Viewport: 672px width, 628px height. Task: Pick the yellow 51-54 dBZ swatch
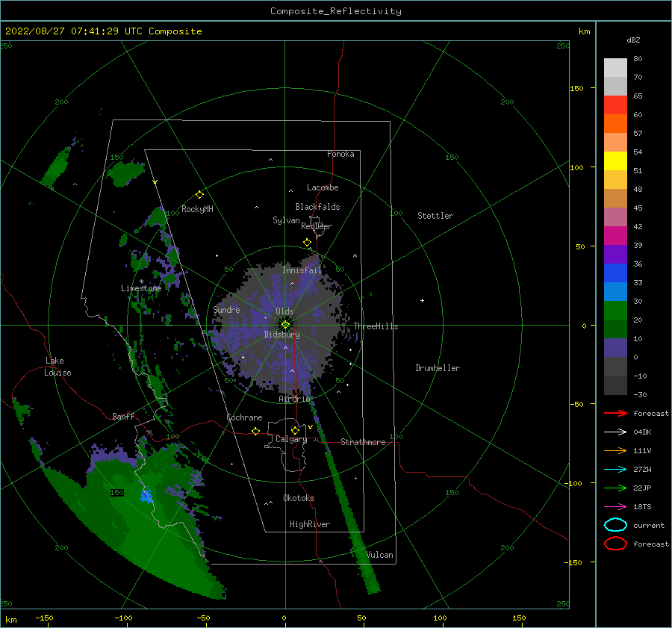(615, 161)
